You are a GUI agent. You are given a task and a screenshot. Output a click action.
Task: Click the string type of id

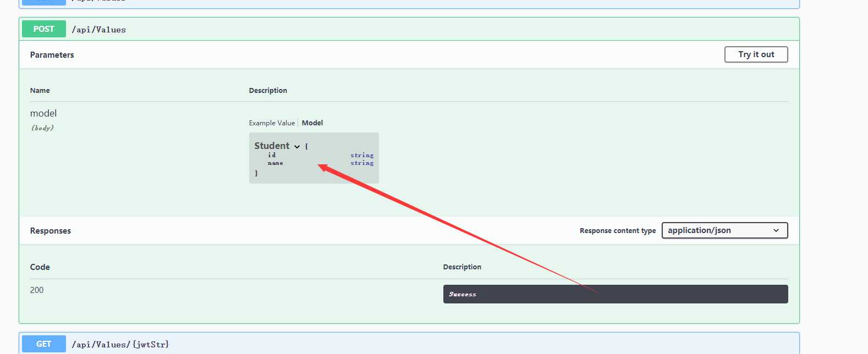362,156
